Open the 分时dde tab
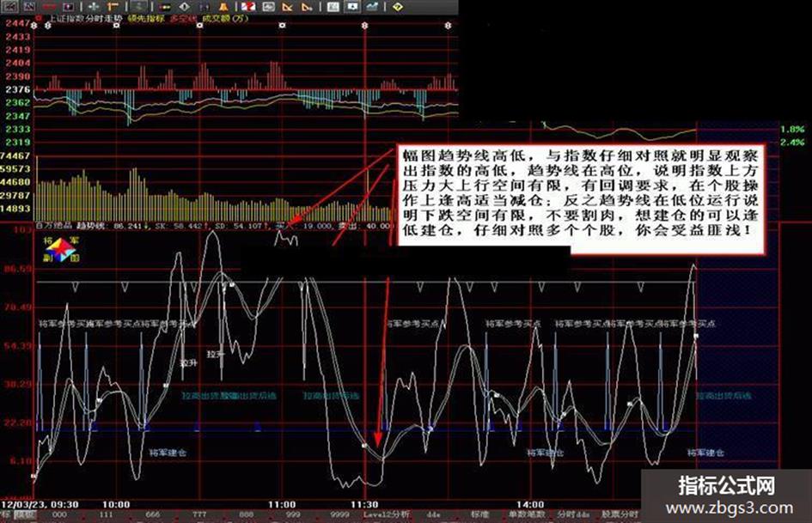 click(x=573, y=514)
